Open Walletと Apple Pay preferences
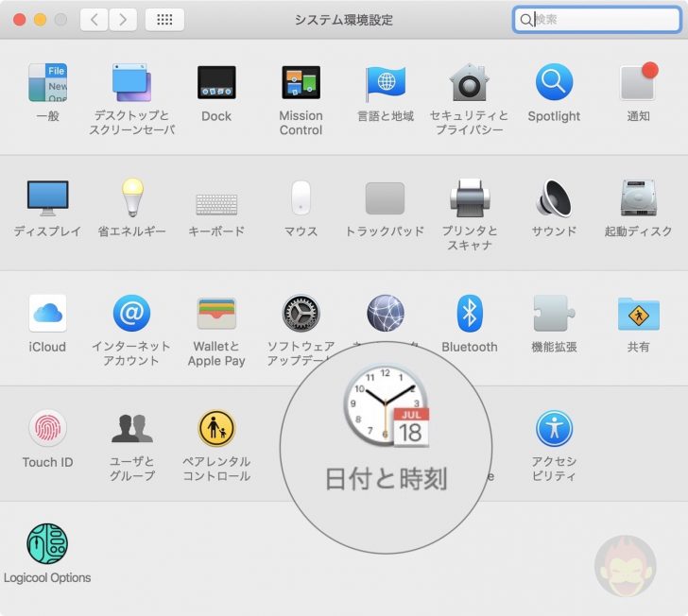 pos(216,314)
